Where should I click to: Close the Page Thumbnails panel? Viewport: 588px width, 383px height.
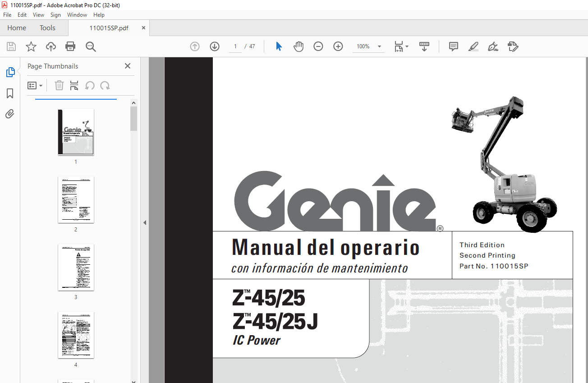[x=128, y=66]
